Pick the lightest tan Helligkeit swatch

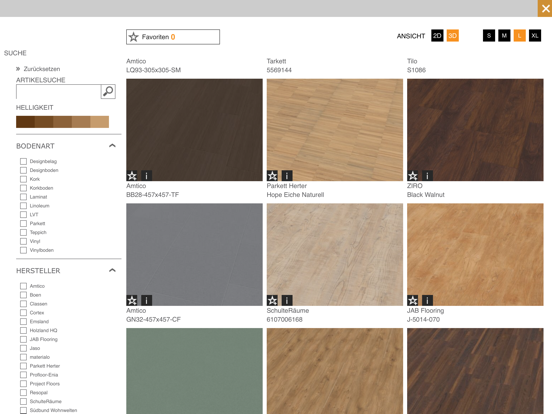100,122
